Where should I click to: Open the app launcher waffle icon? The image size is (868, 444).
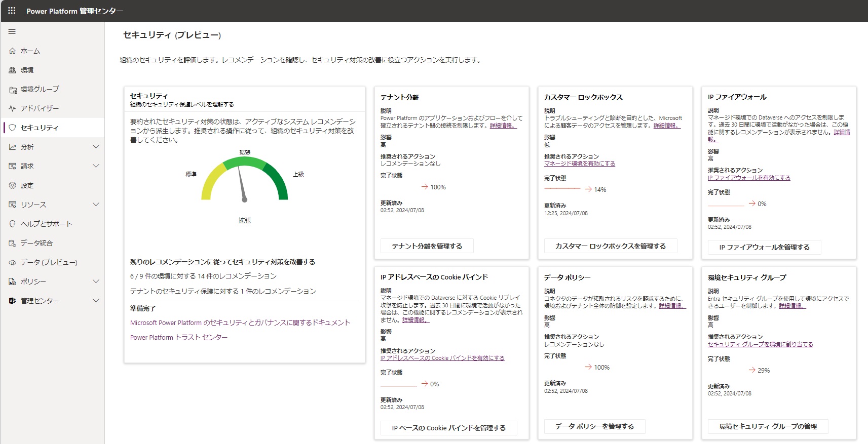click(x=12, y=10)
